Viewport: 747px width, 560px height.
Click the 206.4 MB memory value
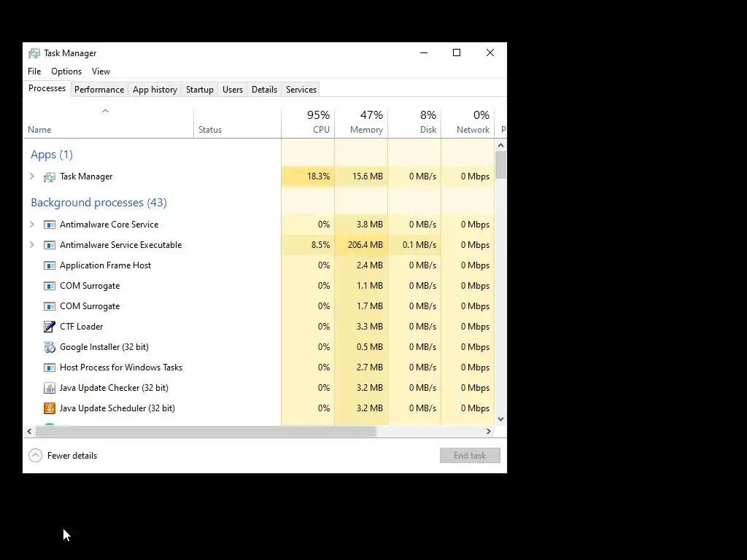[365, 245]
